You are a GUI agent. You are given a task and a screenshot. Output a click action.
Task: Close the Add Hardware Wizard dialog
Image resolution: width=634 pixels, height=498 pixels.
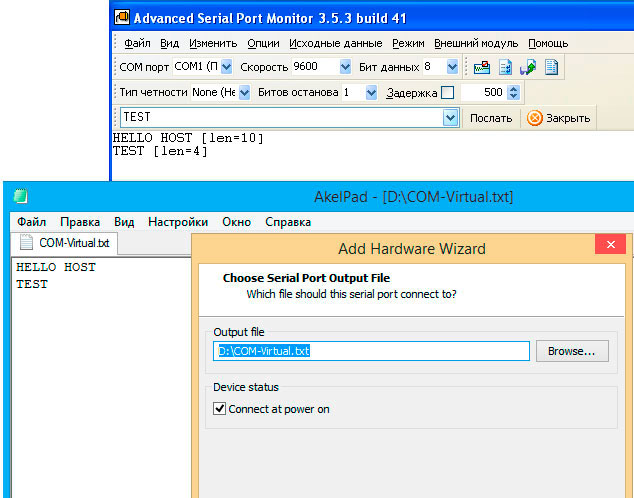coord(611,244)
